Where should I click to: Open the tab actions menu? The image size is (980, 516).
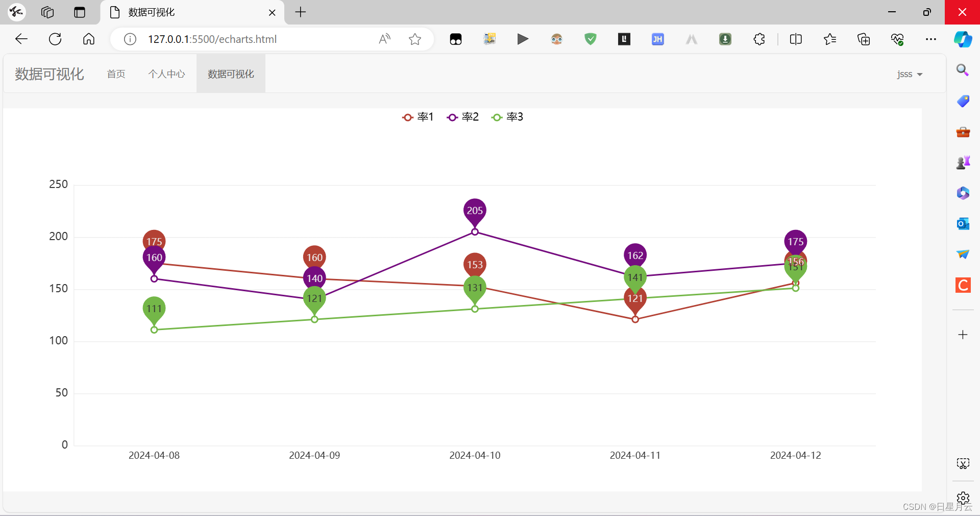point(80,12)
